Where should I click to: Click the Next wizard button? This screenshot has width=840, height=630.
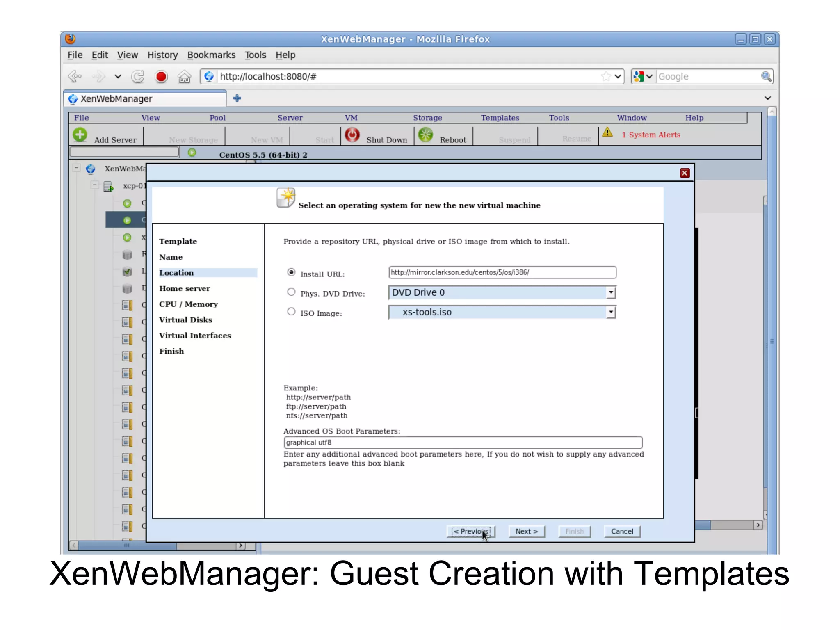(x=527, y=531)
